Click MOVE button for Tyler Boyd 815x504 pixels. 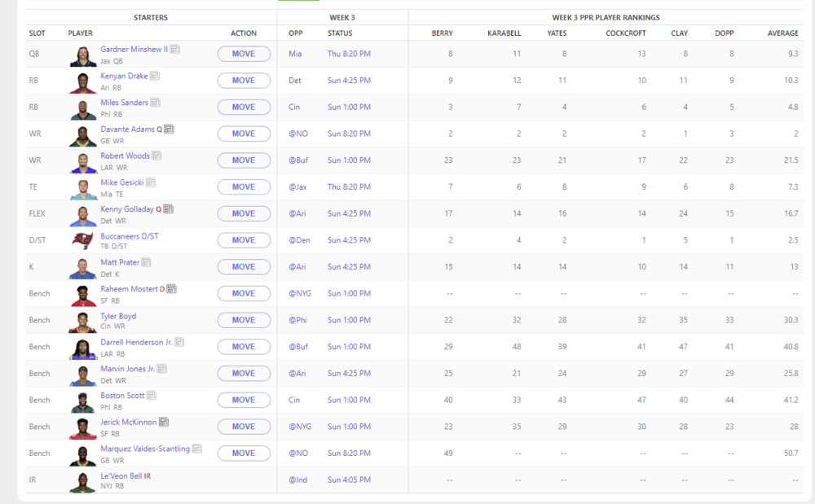point(244,320)
